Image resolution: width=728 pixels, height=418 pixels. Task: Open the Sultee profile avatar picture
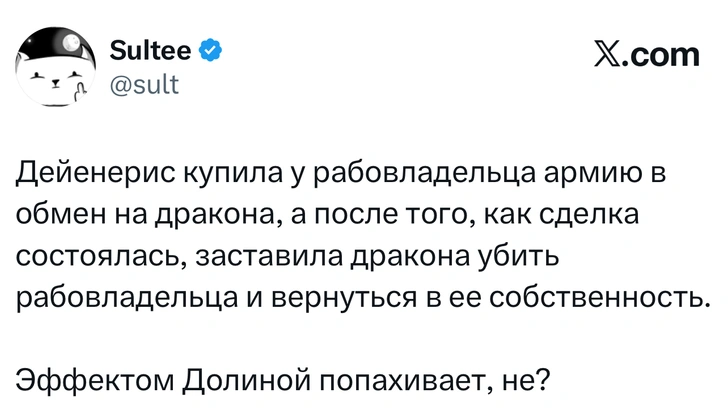pyautogui.click(x=51, y=66)
